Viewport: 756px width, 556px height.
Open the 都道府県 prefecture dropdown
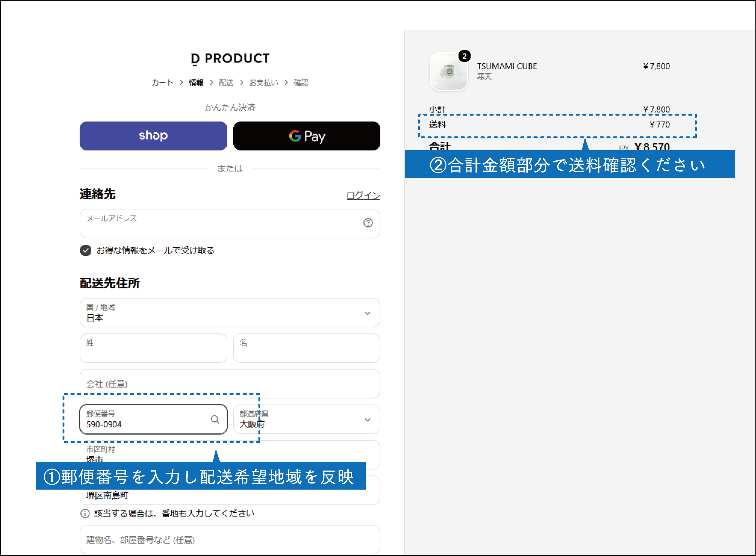click(306, 419)
